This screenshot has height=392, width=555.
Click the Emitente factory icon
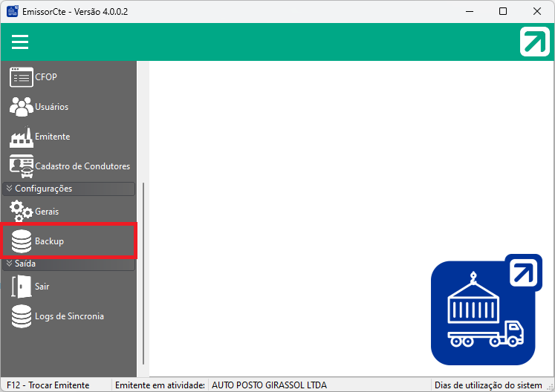pos(22,137)
